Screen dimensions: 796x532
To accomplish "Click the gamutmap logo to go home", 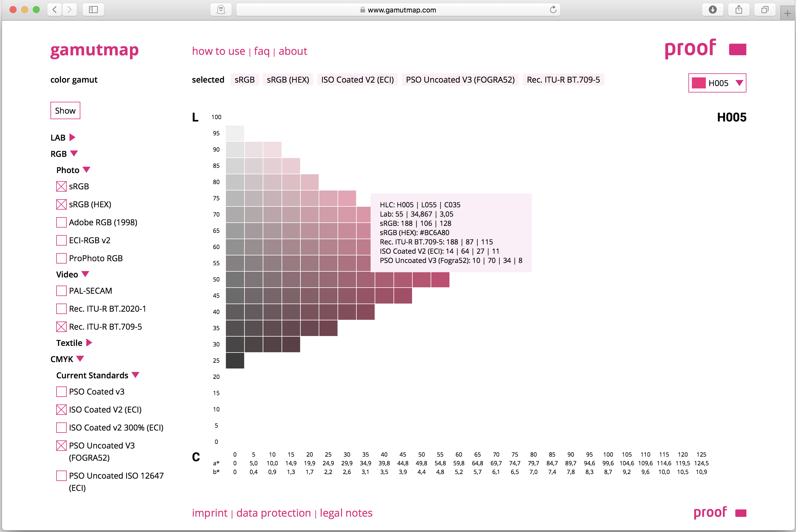I will tap(95, 50).
